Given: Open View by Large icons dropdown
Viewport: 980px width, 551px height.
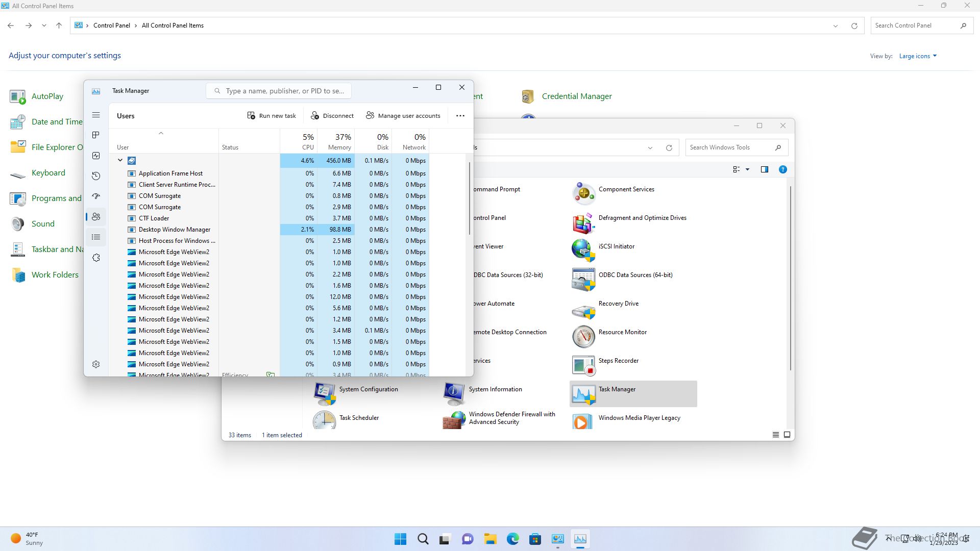Looking at the screenshot, I should [918, 56].
